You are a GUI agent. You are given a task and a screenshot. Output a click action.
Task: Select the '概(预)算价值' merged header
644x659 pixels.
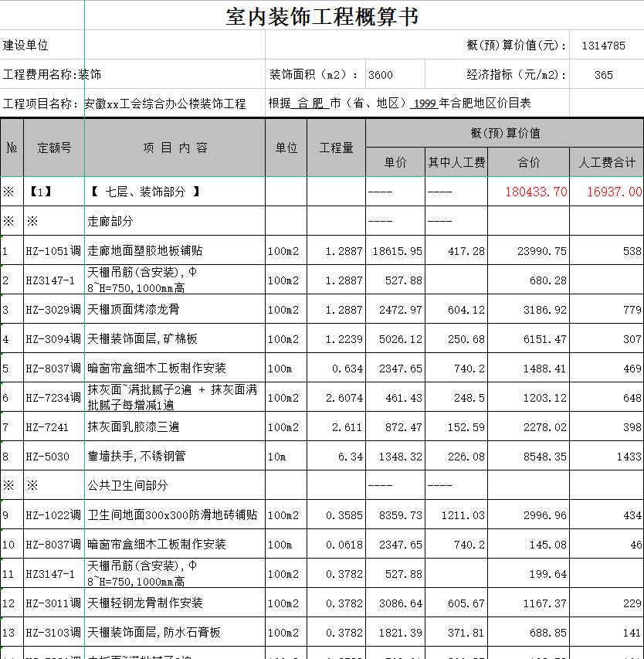pyautogui.click(x=505, y=133)
